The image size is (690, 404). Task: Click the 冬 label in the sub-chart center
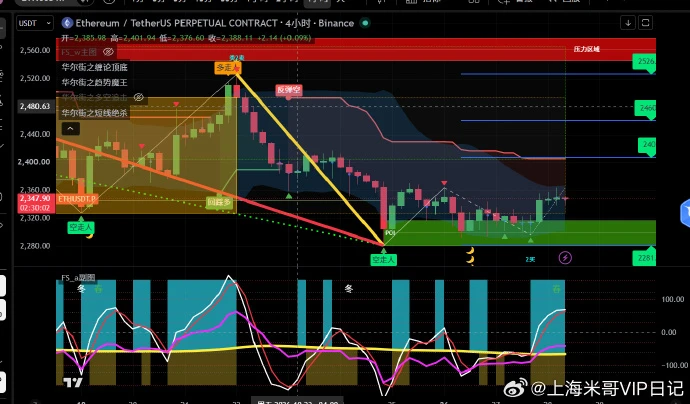click(x=349, y=289)
